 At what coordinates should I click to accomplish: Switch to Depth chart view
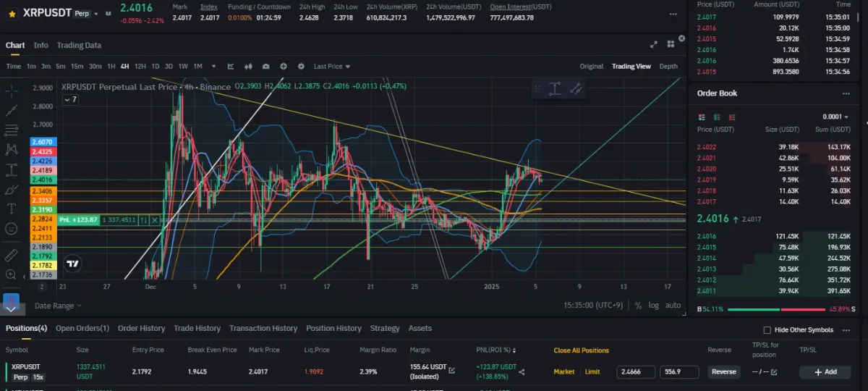pyautogui.click(x=668, y=66)
